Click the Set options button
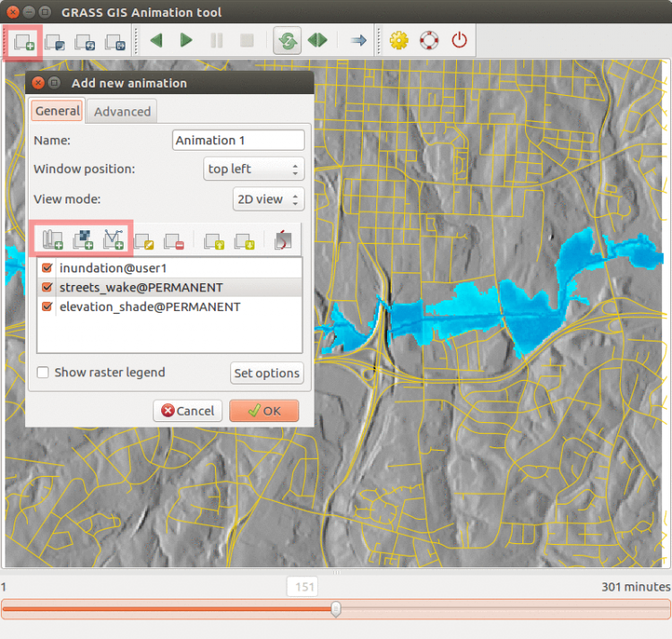The image size is (672, 639). pos(267,373)
